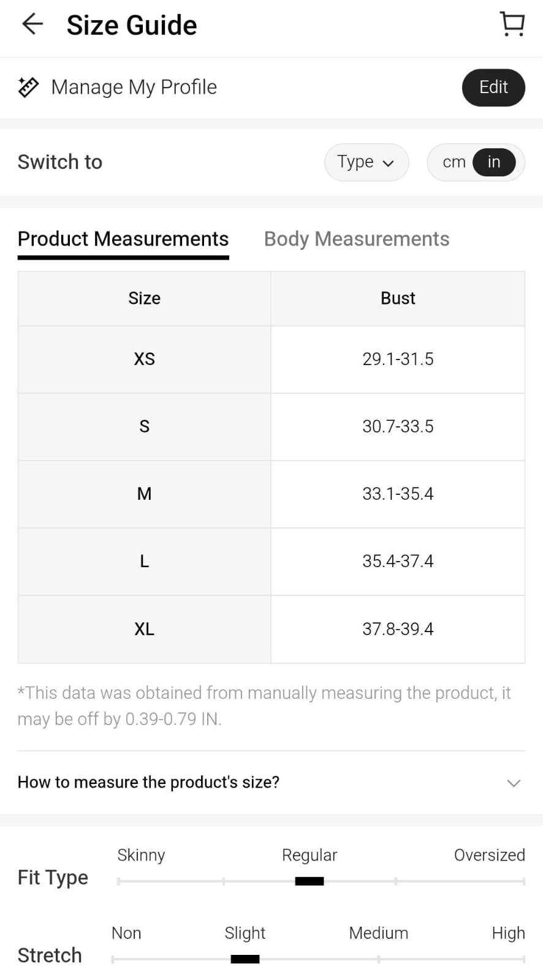Open the shopping cart icon
Image resolution: width=543 pixels, height=980 pixels.
coord(512,24)
